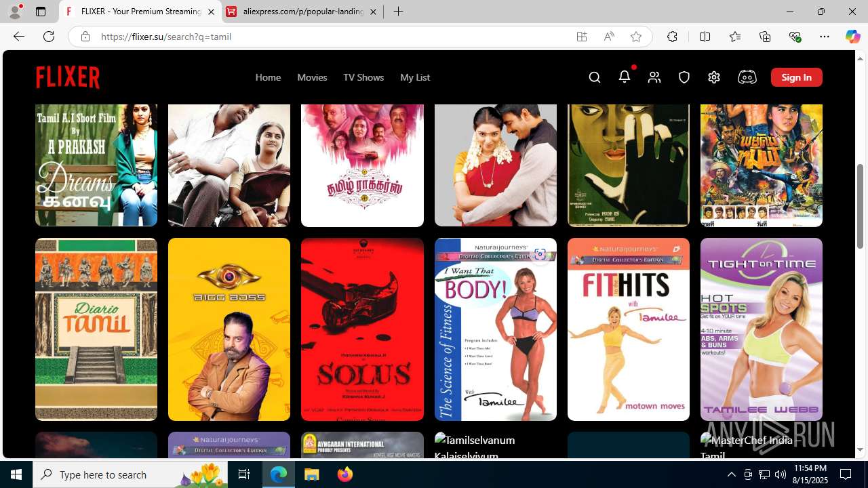The height and width of the screenshot is (488, 868).
Task: Open the notifications bell icon
Action: 625,77
